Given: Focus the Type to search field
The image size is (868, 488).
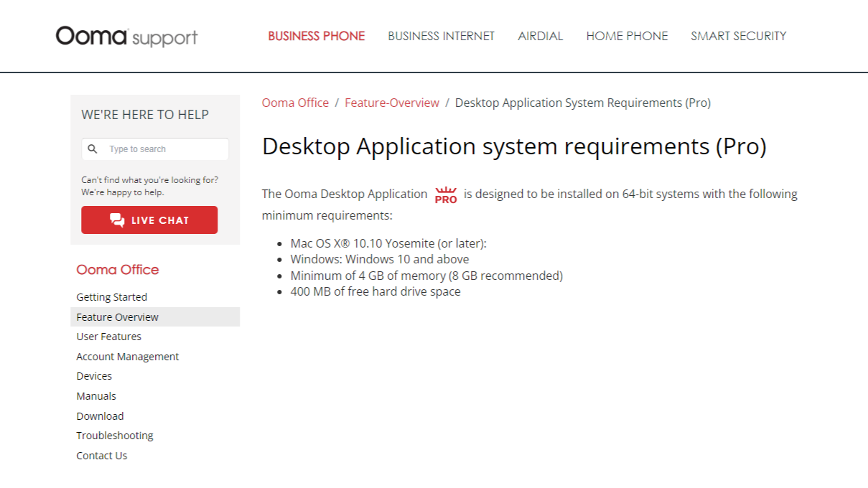Looking at the screenshot, I should coord(155,149).
